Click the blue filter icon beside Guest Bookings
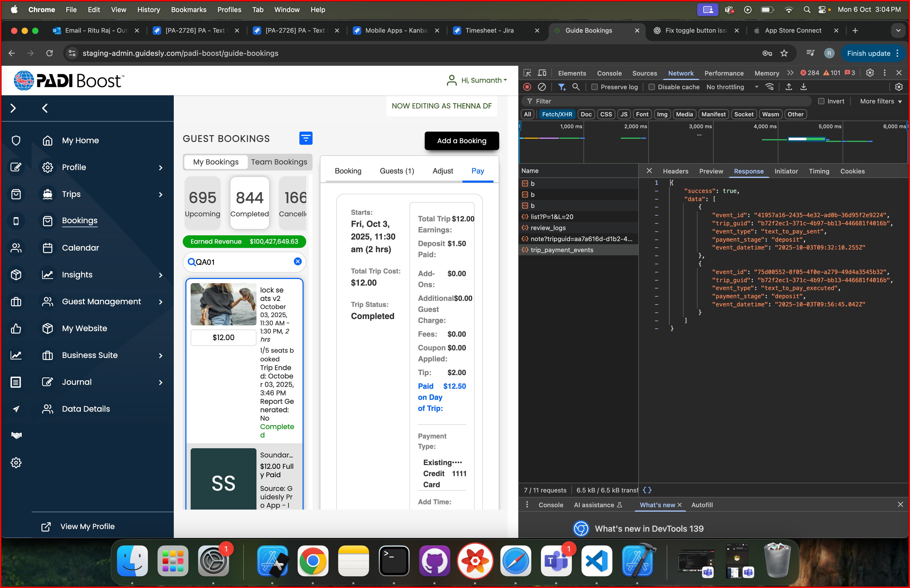 (x=305, y=138)
